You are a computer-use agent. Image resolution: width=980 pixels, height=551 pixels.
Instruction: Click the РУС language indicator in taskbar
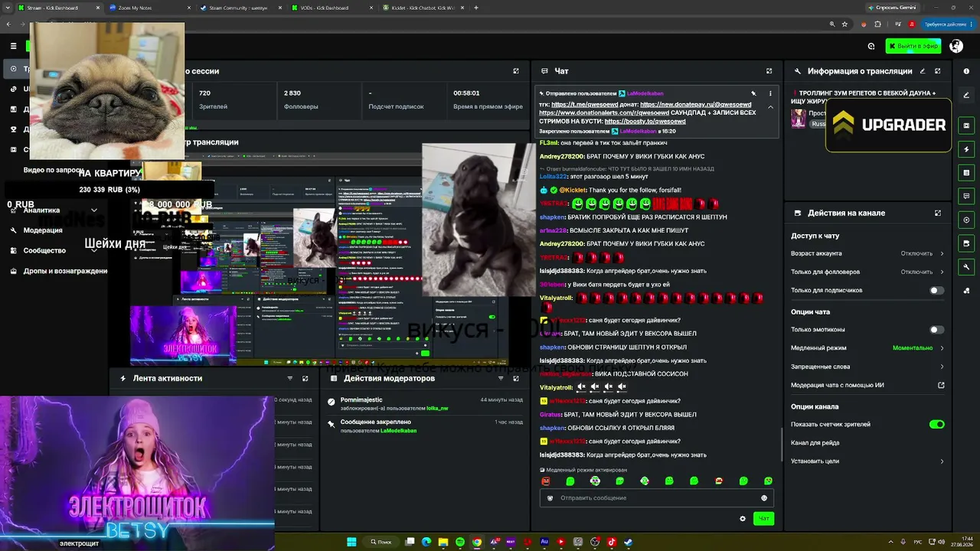click(x=918, y=542)
